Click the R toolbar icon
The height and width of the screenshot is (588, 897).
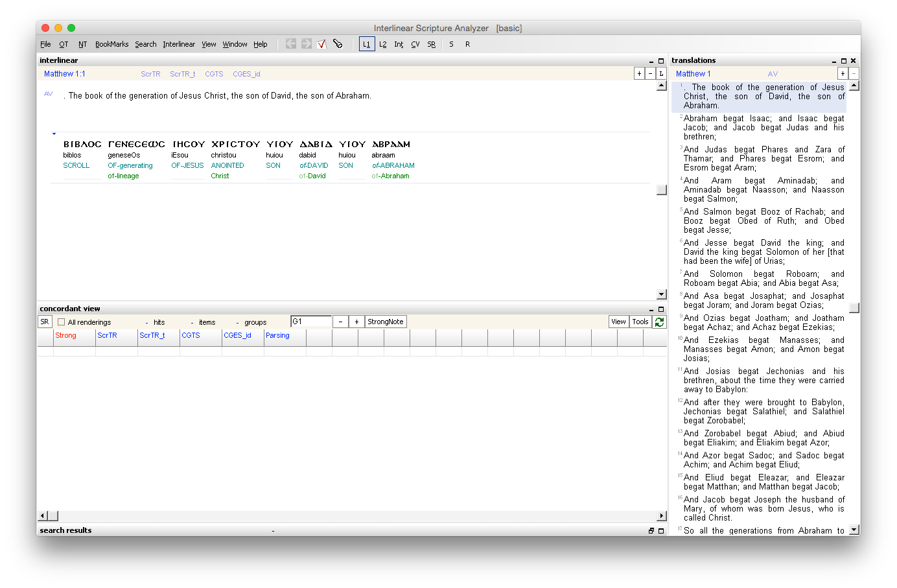click(x=467, y=44)
